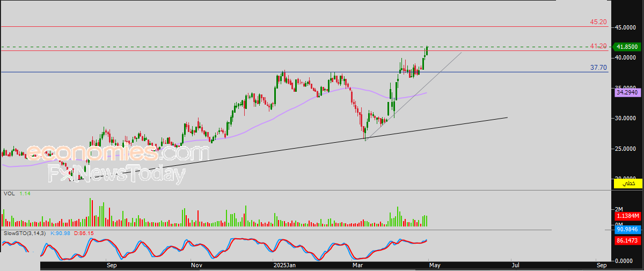Viewport: 644px width, 271px height.
Task: Click the red D:86.15 readout
Action: pyautogui.click(x=83, y=233)
